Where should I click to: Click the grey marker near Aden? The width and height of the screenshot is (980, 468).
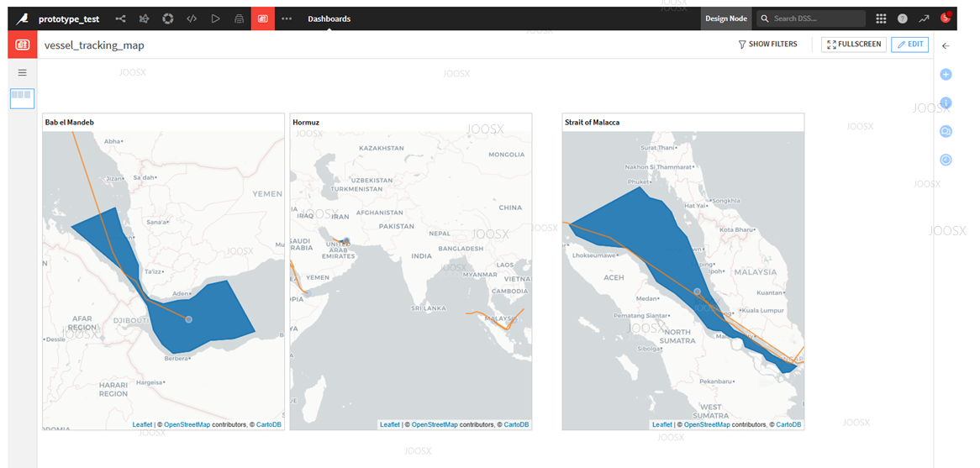pyautogui.click(x=189, y=319)
